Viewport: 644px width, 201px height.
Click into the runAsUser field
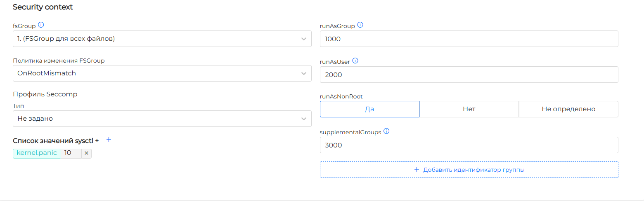pyautogui.click(x=469, y=75)
